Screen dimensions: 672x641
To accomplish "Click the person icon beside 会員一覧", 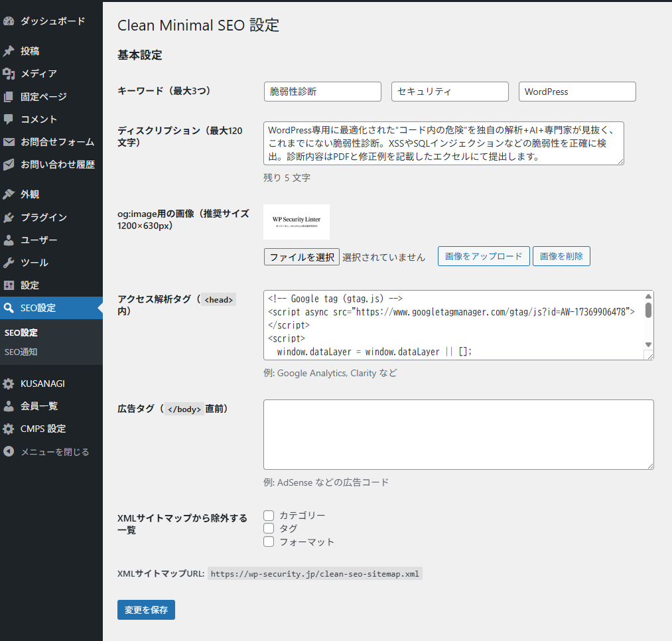I will coord(9,406).
